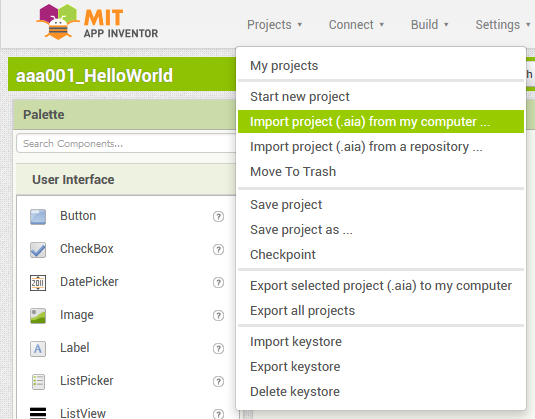Select the Checkpoint menu entry
Screen dimensions: 535x419
tap(381, 255)
